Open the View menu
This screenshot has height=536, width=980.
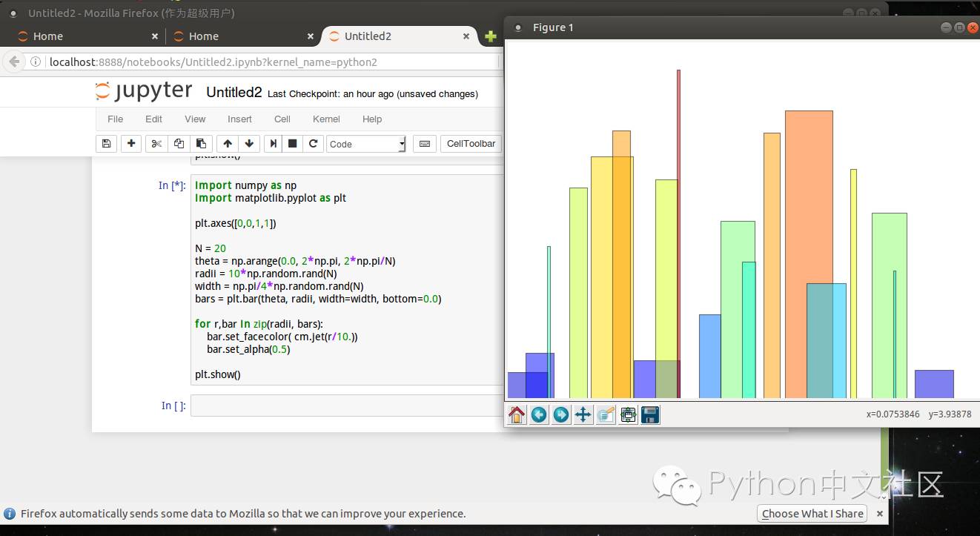tap(195, 119)
